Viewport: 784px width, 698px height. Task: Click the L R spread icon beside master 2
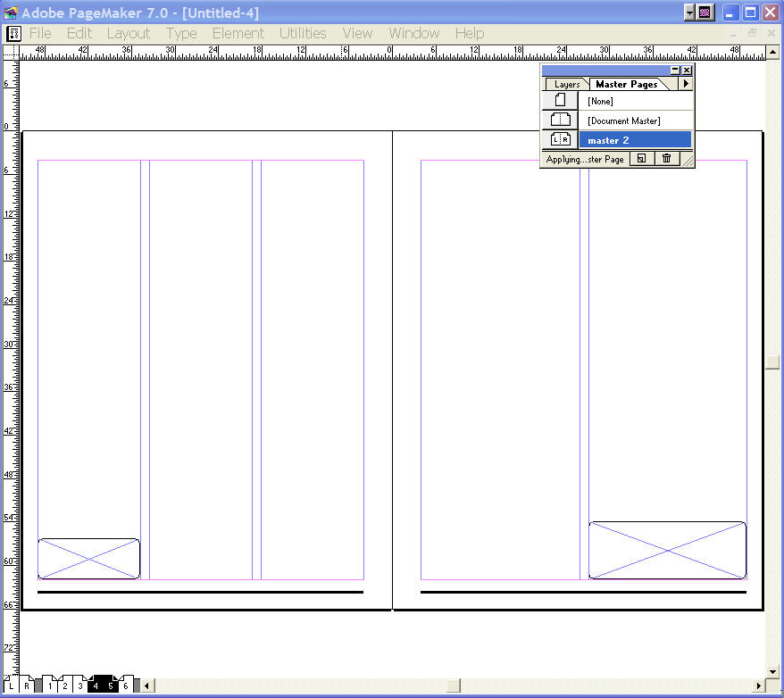560,139
